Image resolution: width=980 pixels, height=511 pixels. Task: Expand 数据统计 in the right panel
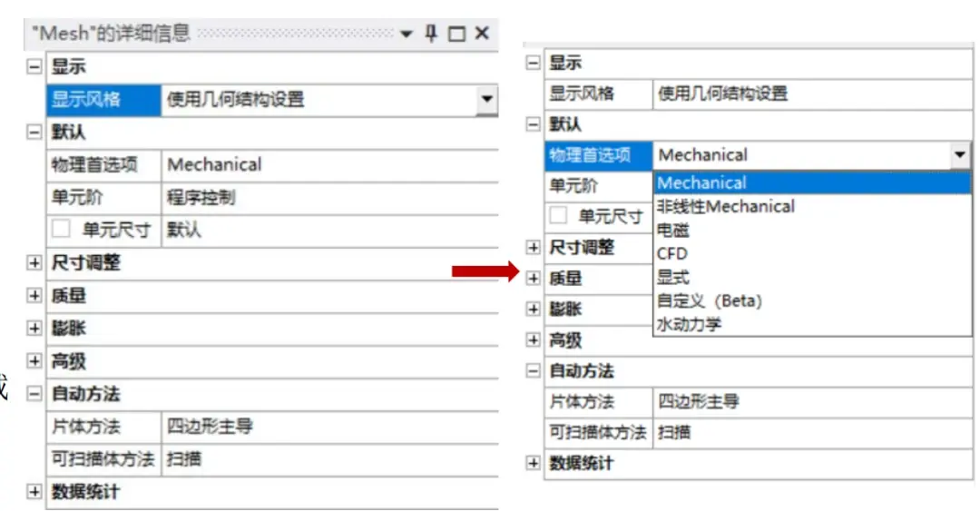(x=533, y=463)
